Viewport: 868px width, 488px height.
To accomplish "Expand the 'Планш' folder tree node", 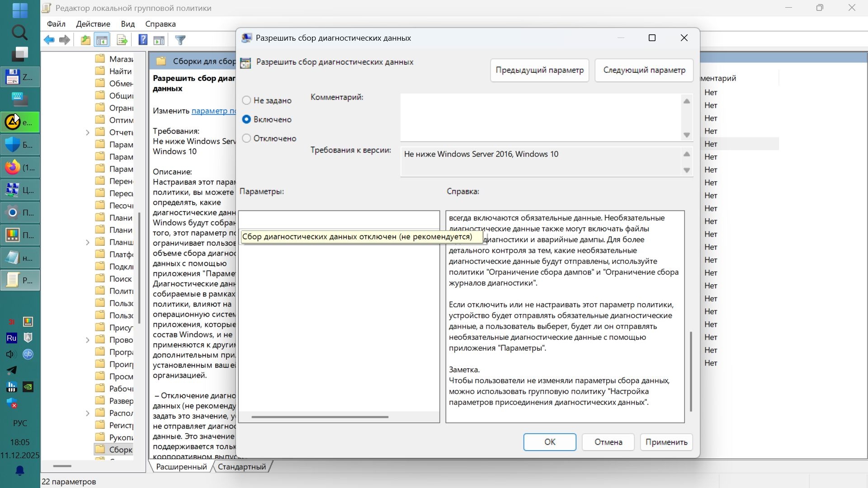I will [x=88, y=243].
